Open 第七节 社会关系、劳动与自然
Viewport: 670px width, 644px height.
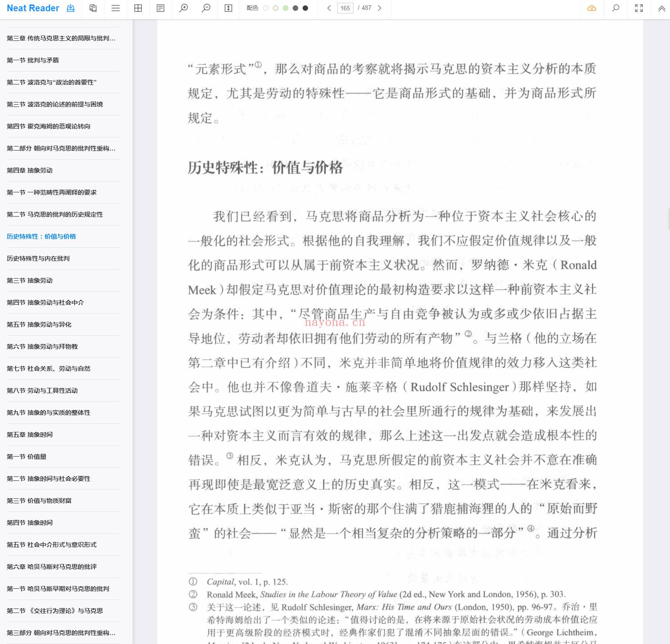point(49,369)
